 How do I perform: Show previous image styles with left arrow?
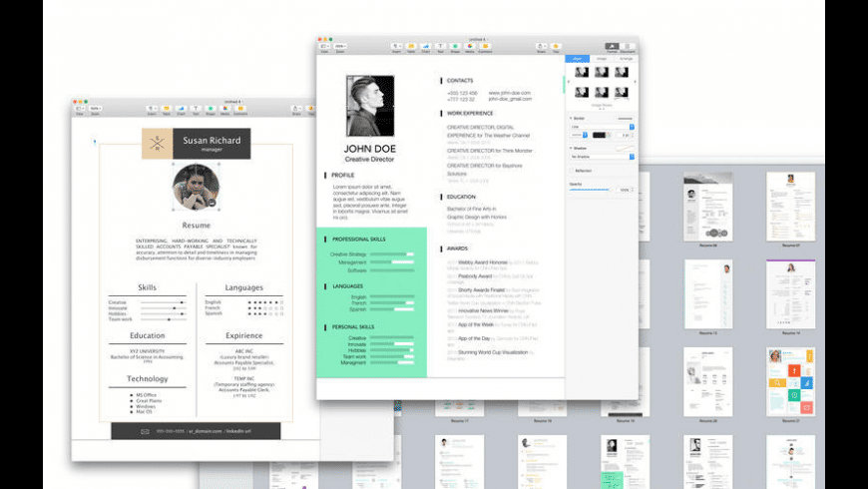pyautogui.click(x=569, y=82)
